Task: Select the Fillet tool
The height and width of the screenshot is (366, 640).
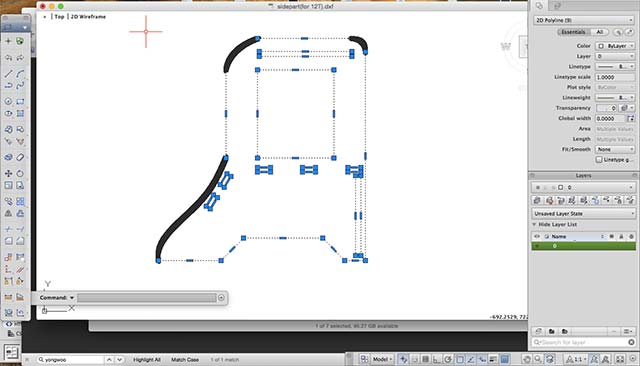Action: pyautogui.click(x=8, y=241)
